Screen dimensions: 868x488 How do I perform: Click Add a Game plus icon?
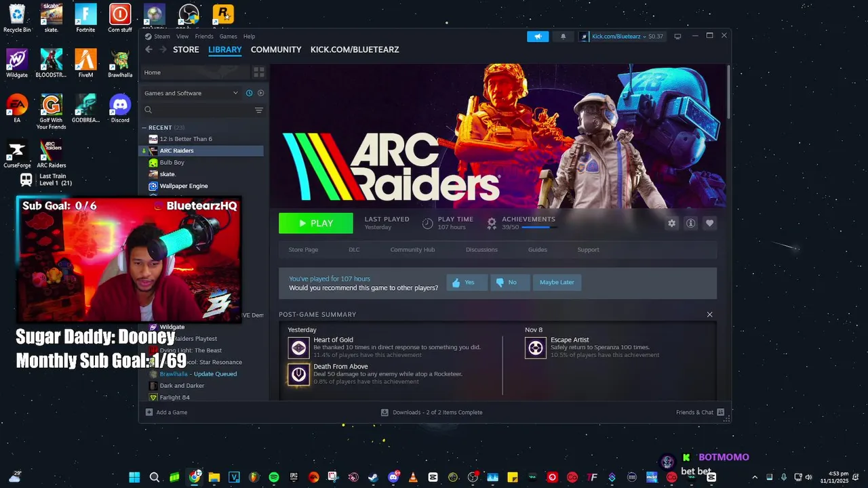point(149,412)
